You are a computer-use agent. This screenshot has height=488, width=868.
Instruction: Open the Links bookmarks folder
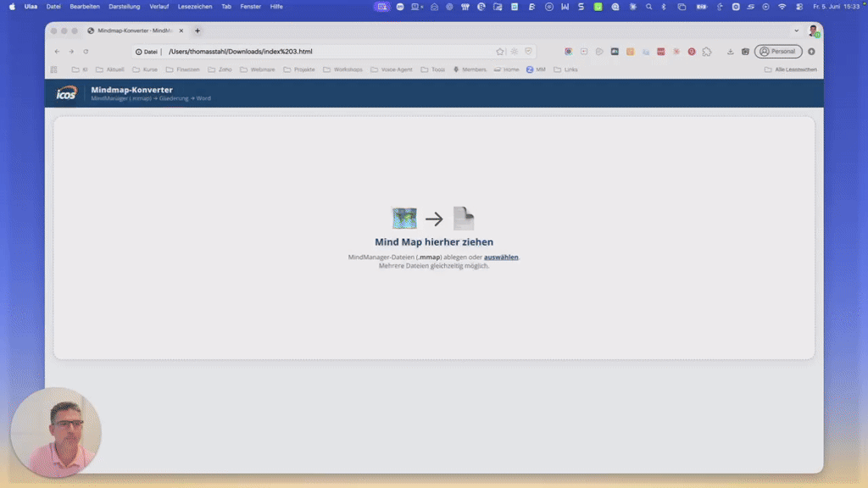(565, 69)
